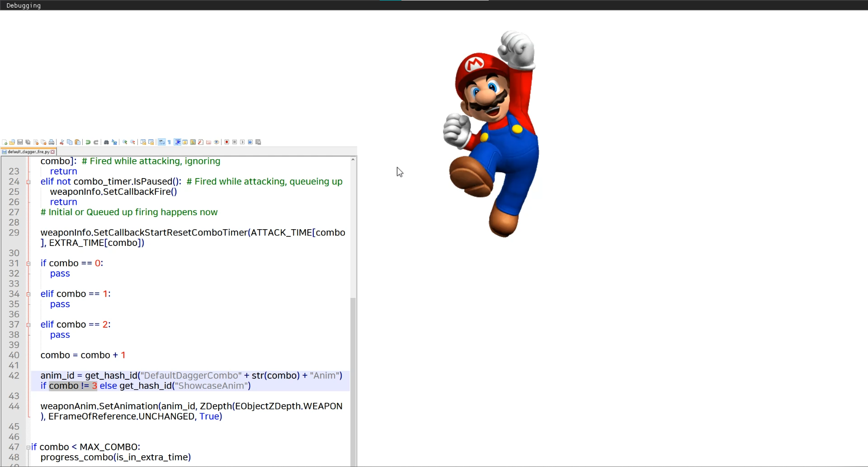Click "MAX_COMBO" on line 47
The height and width of the screenshot is (467, 868).
click(x=108, y=447)
